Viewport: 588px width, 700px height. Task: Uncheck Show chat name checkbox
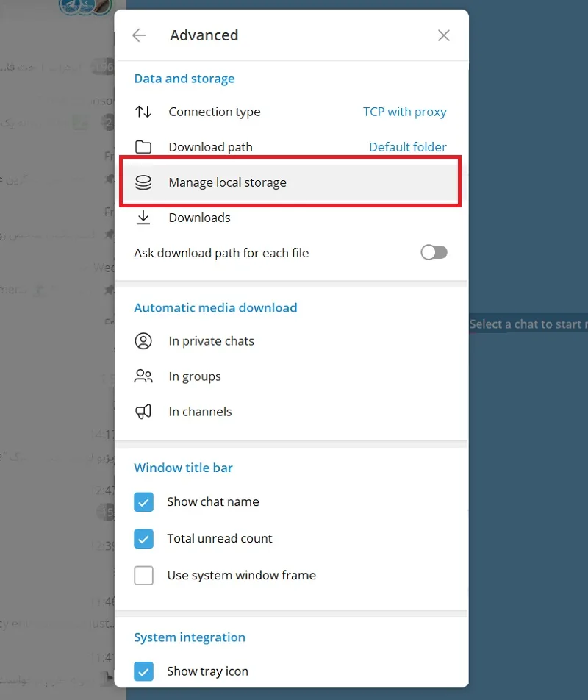[143, 501]
